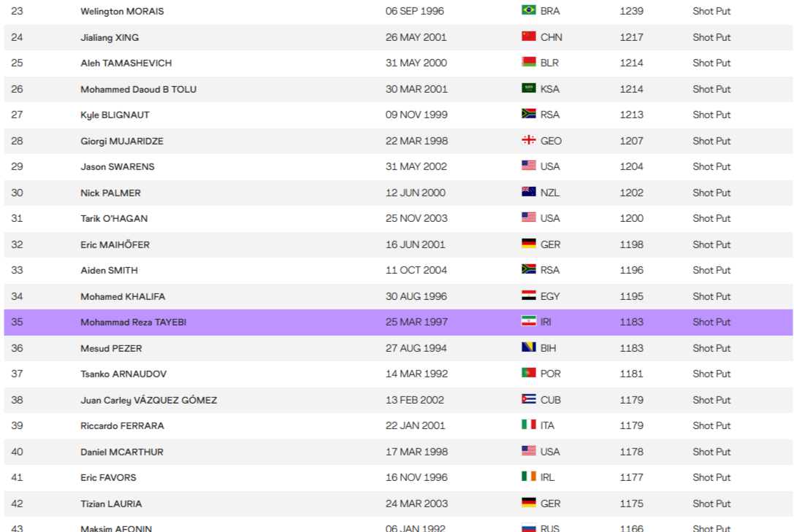Select the Saudi Arabia flag by KSA
Screen dimensions: 794x532
pos(528,89)
